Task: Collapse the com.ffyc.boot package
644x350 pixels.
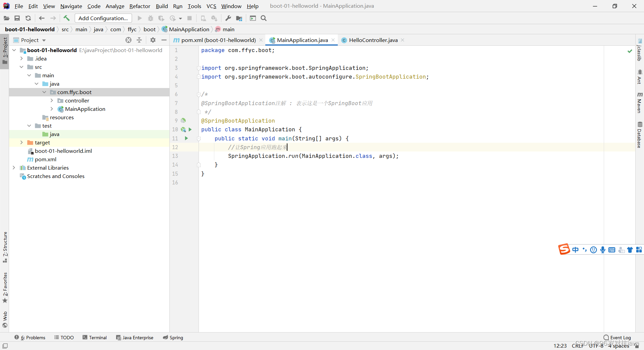Action: pyautogui.click(x=44, y=92)
